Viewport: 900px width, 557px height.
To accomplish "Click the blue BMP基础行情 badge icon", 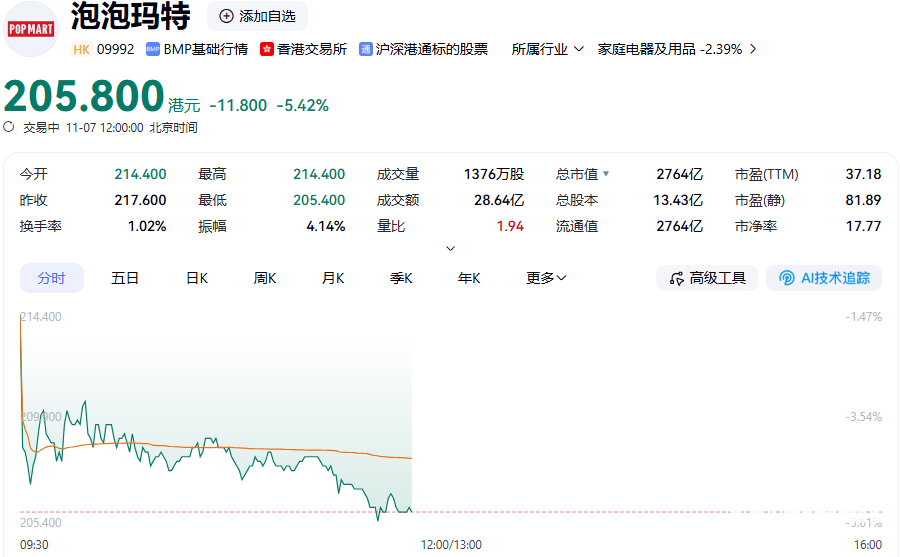I will (x=153, y=49).
